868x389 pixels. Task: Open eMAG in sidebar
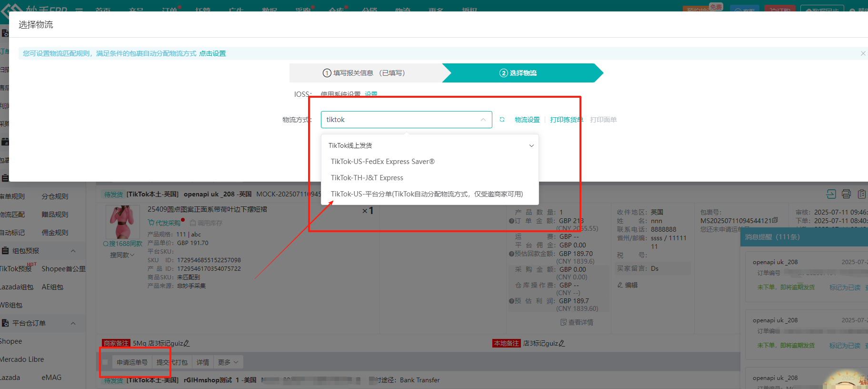pyautogui.click(x=51, y=378)
